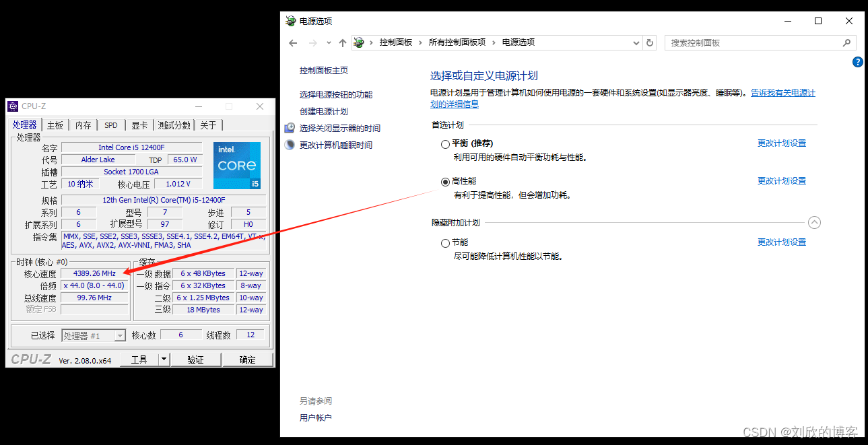
Task: Click the search magnifier icon
Action: coord(847,42)
